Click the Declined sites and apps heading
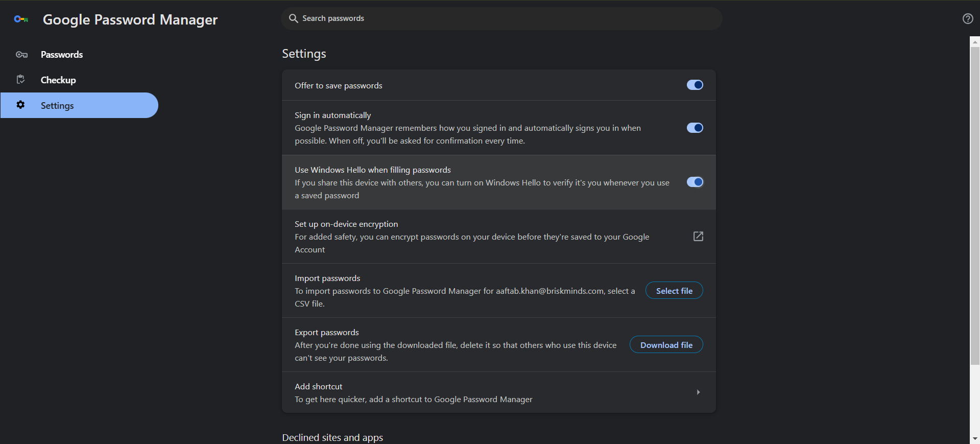This screenshot has width=980, height=444. [332, 437]
